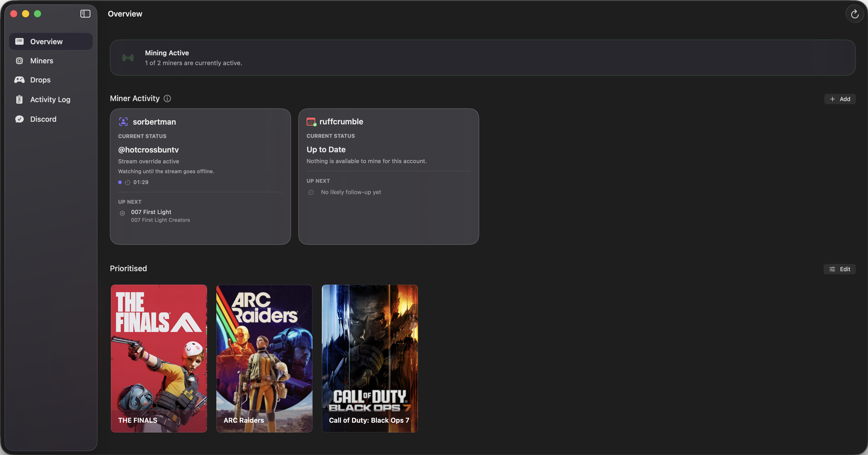Toggle the sidebar visibility icon
Screen dimensions: 868x455
click(85, 14)
